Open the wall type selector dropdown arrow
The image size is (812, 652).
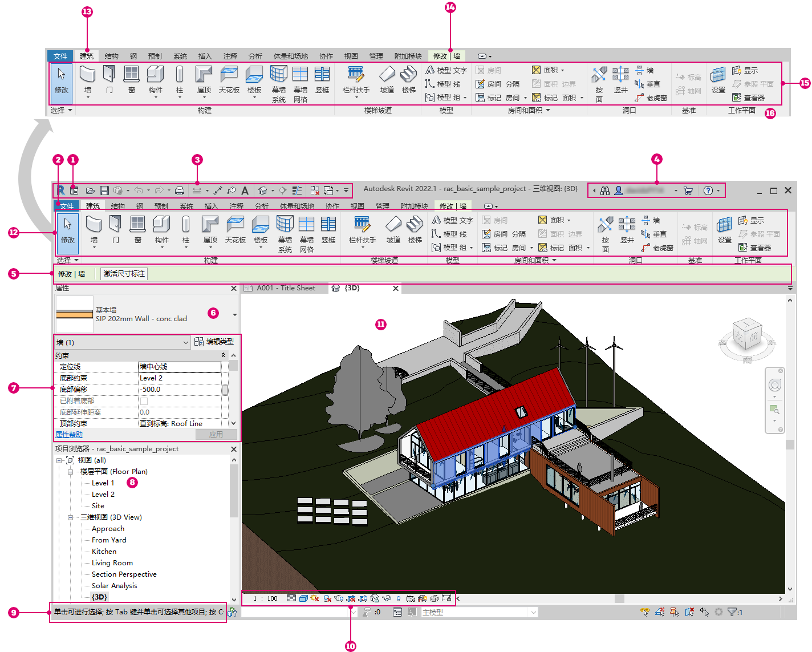click(x=234, y=315)
